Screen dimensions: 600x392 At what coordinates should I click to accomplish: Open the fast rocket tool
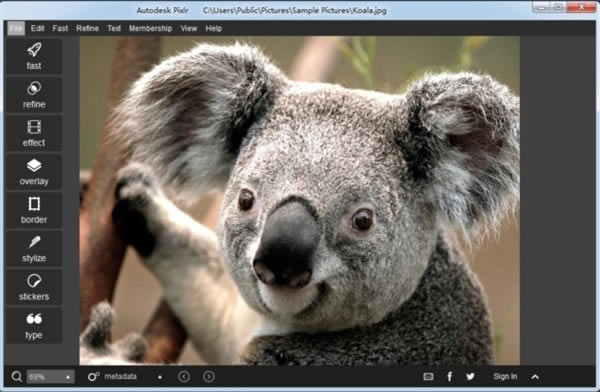tap(34, 56)
